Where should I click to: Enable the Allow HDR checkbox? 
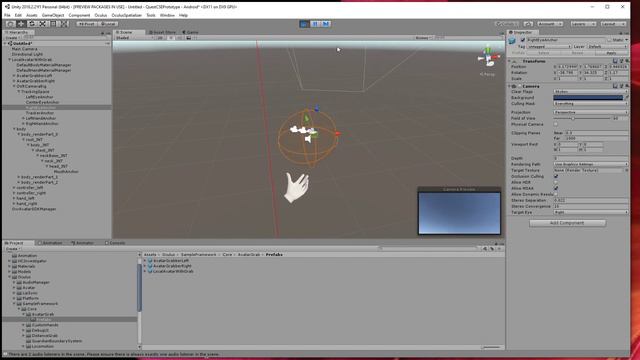point(556,182)
